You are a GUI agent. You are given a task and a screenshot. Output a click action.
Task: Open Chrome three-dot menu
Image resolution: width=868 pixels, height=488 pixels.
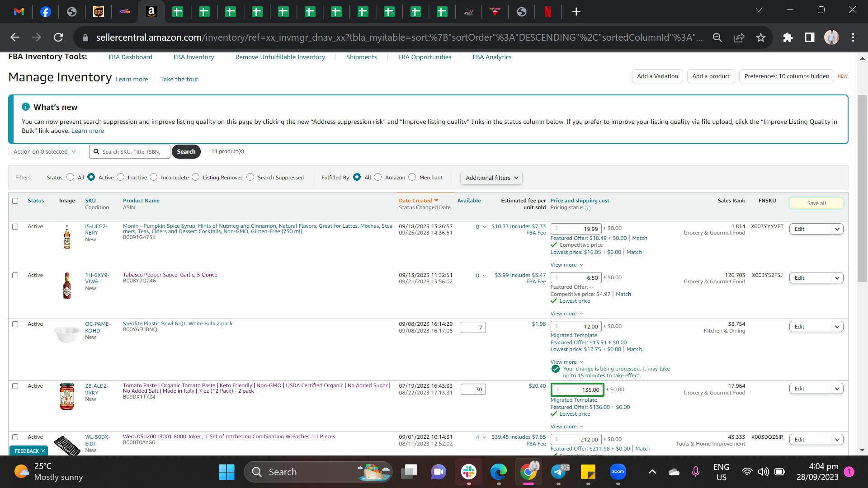tap(853, 38)
